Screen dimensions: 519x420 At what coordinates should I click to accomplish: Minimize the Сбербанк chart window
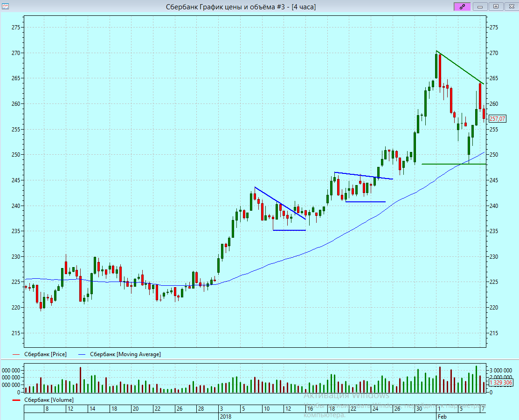(480, 6)
